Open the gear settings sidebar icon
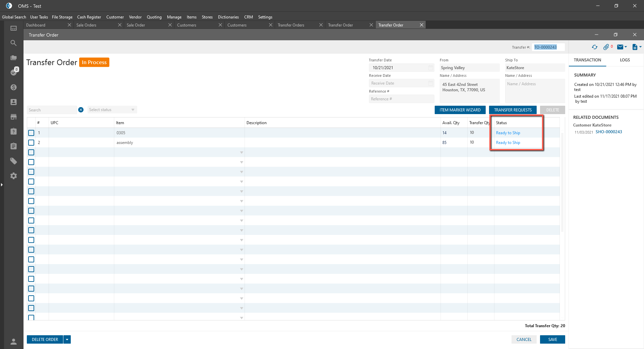 [x=13, y=176]
